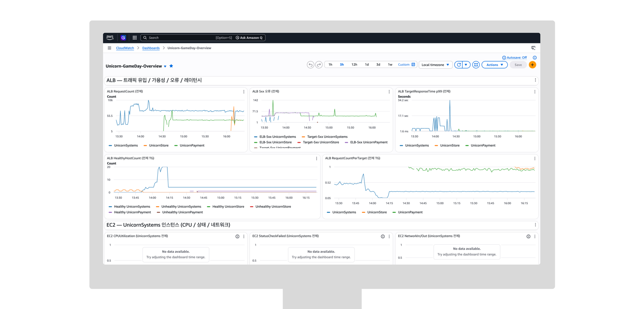
Task: Enter full screen mode
Action: pyautogui.click(x=476, y=65)
